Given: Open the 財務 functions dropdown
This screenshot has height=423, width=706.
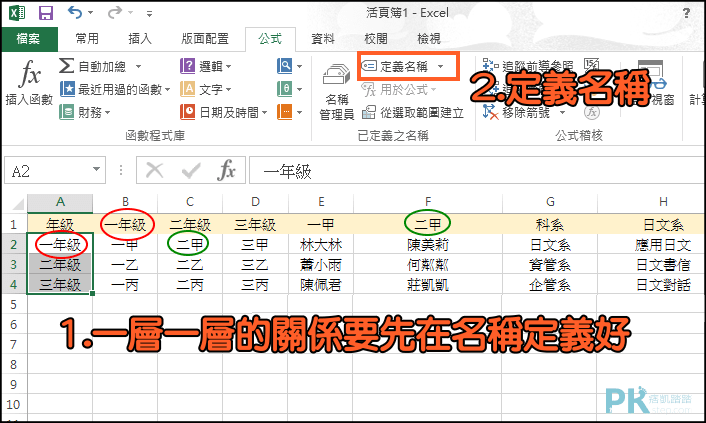Looking at the screenshot, I should click(85, 112).
